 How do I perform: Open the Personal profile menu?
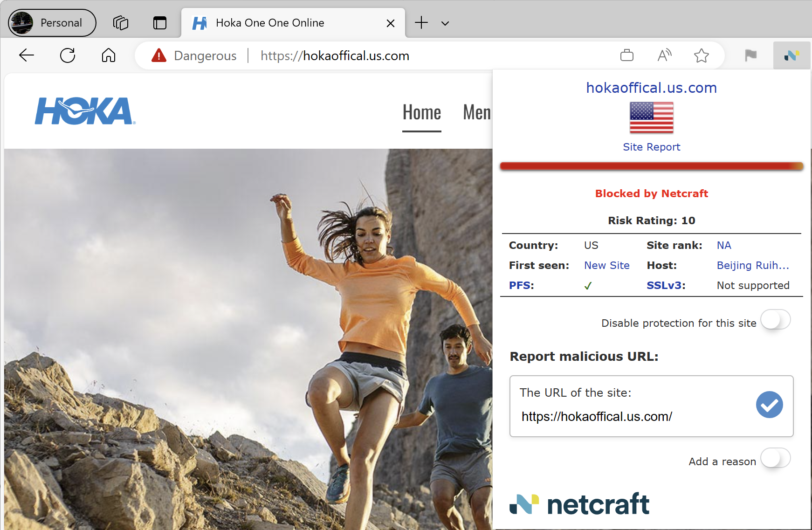tap(52, 23)
